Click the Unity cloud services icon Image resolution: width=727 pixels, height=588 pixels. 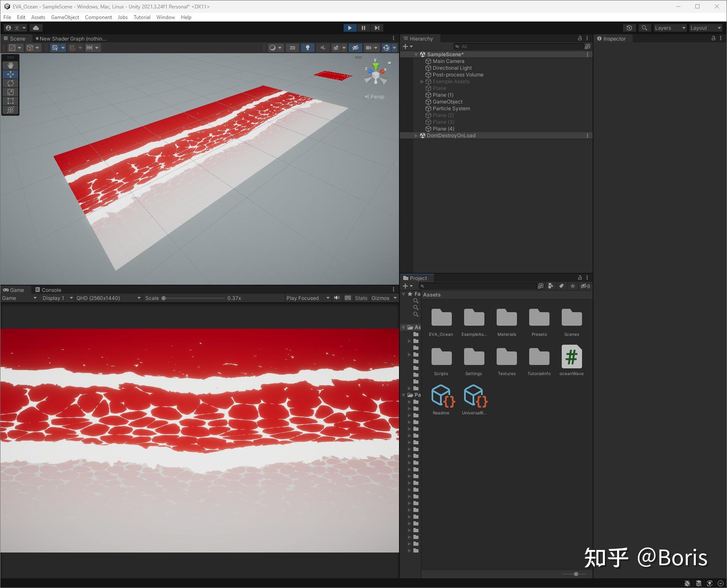click(x=36, y=28)
